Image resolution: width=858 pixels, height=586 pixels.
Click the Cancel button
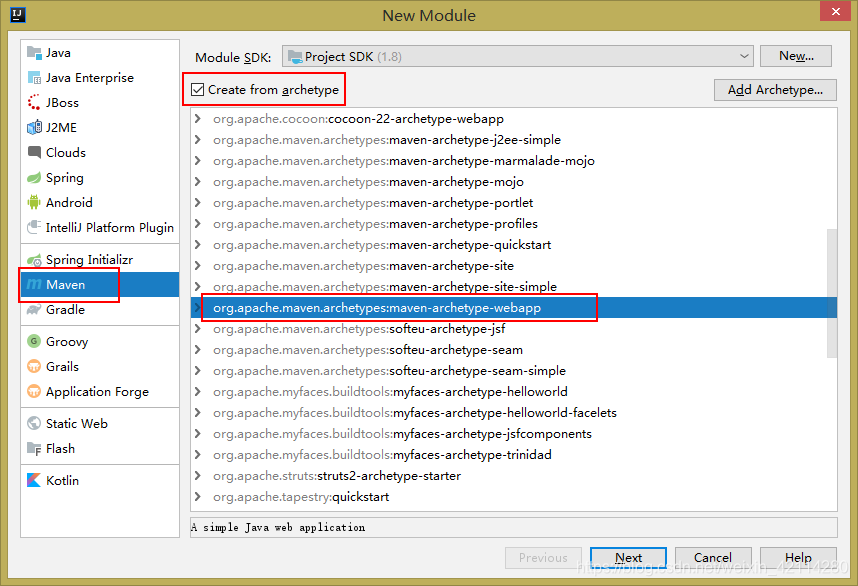point(713,558)
